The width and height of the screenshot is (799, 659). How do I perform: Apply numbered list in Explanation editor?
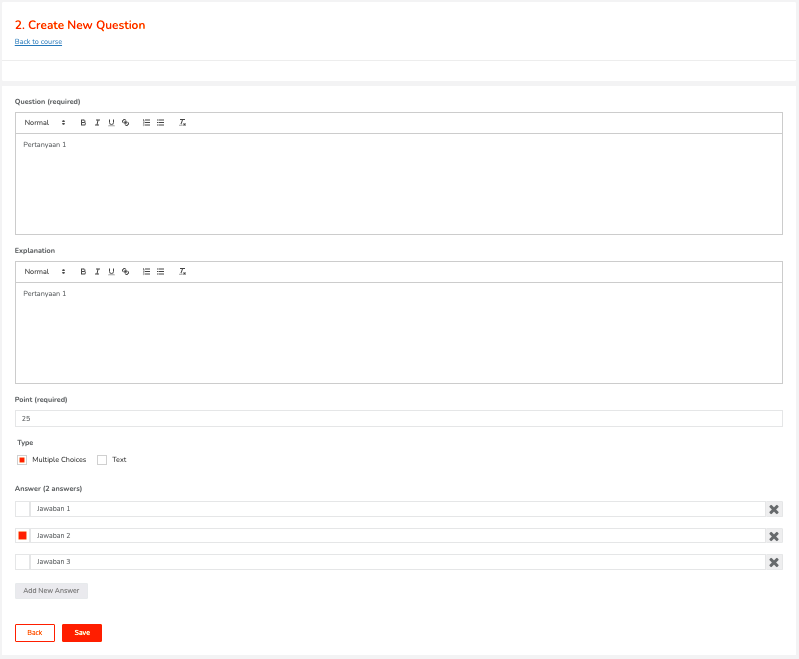click(146, 272)
